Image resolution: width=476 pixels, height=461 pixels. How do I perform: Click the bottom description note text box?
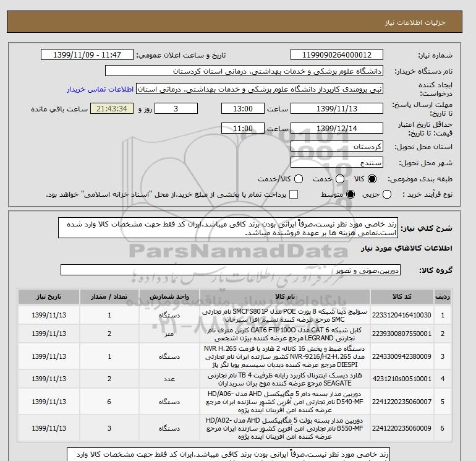coord(228,454)
